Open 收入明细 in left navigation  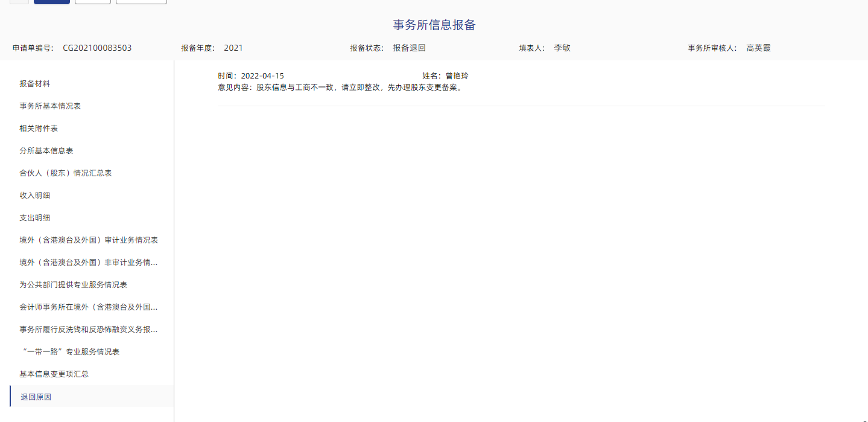pyautogui.click(x=34, y=196)
